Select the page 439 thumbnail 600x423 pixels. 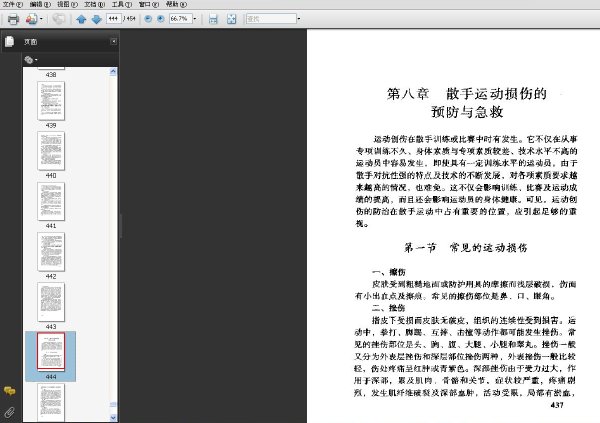[x=51, y=101]
